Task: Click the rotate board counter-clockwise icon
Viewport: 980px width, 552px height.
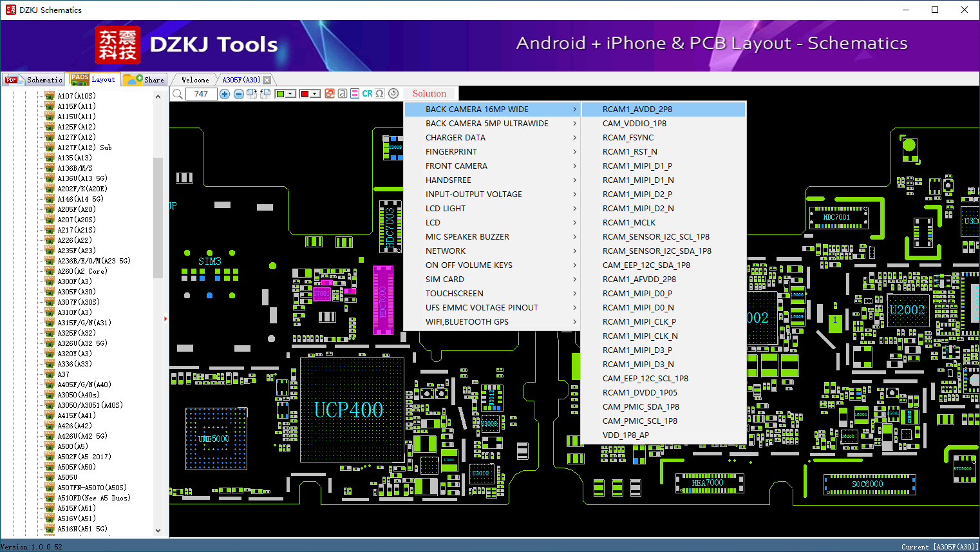Action: pyautogui.click(x=265, y=94)
